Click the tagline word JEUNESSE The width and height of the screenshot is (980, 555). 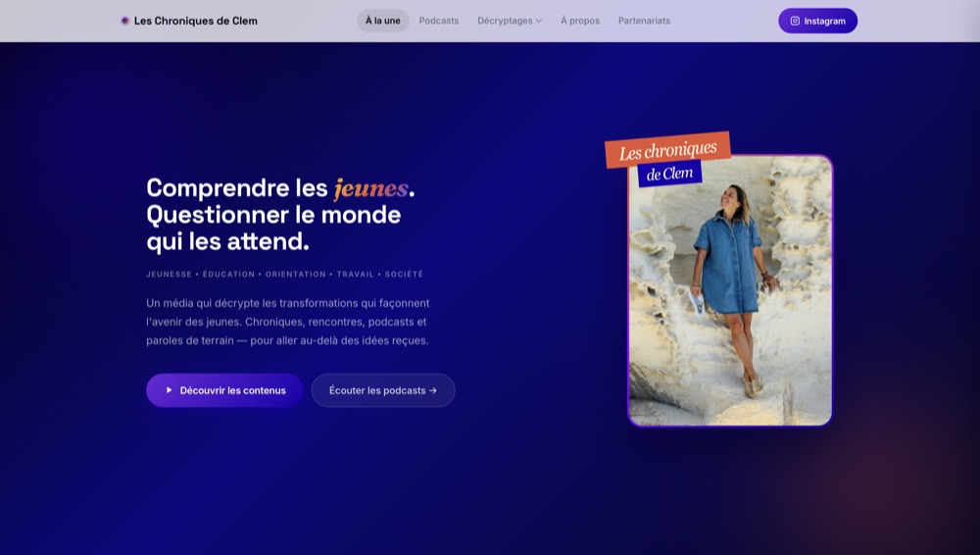(169, 274)
